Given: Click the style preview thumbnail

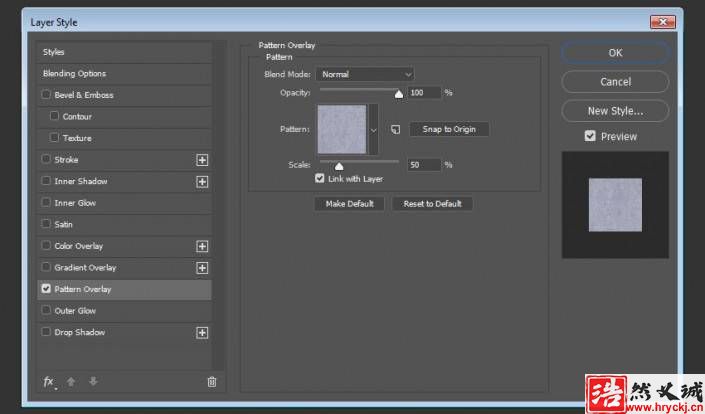Looking at the screenshot, I should 615,205.
